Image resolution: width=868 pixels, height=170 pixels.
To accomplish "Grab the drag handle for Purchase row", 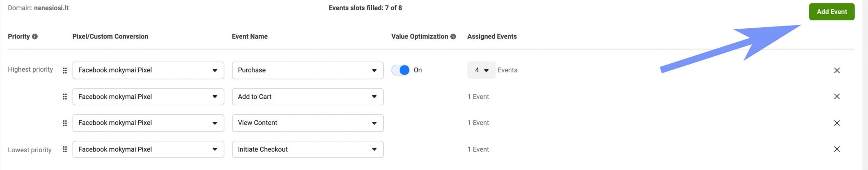I will pos(65,70).
